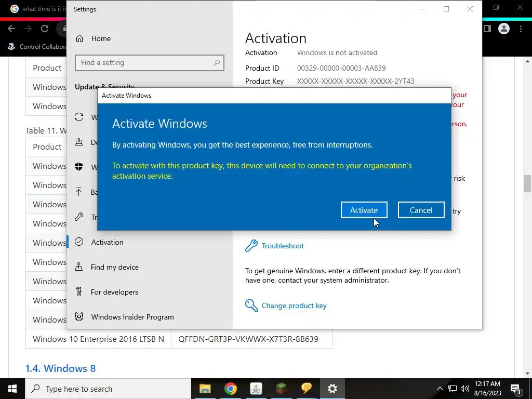Open the notification action center
The height and width of the screenshot is (399, 532).
pos(515,389)
